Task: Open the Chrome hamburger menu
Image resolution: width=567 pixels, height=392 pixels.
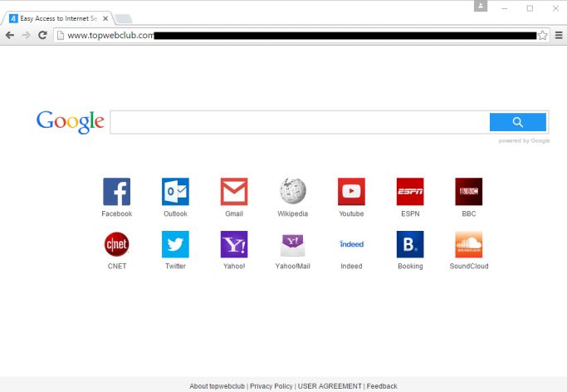Action: (559, 35)
